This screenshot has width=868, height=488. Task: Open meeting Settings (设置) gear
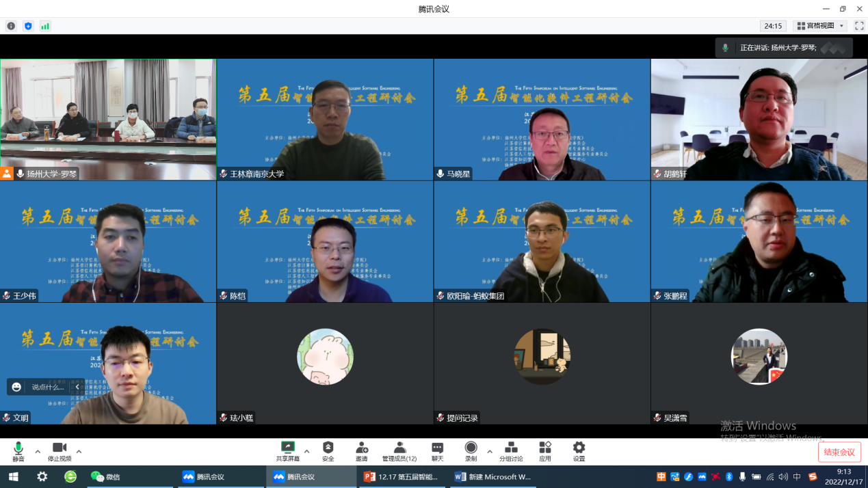579,450
